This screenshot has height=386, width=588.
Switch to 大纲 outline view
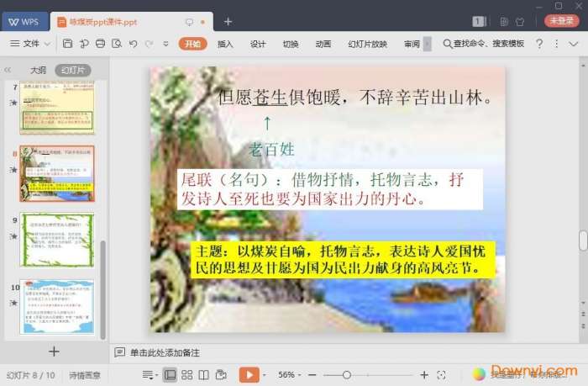[38, 70]
